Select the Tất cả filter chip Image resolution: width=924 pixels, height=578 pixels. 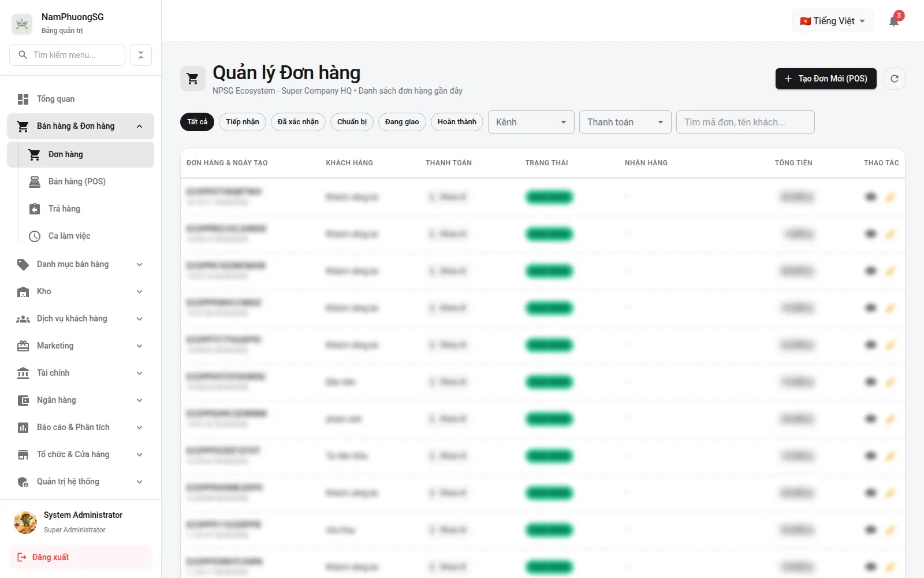click(x=197, y=122)
